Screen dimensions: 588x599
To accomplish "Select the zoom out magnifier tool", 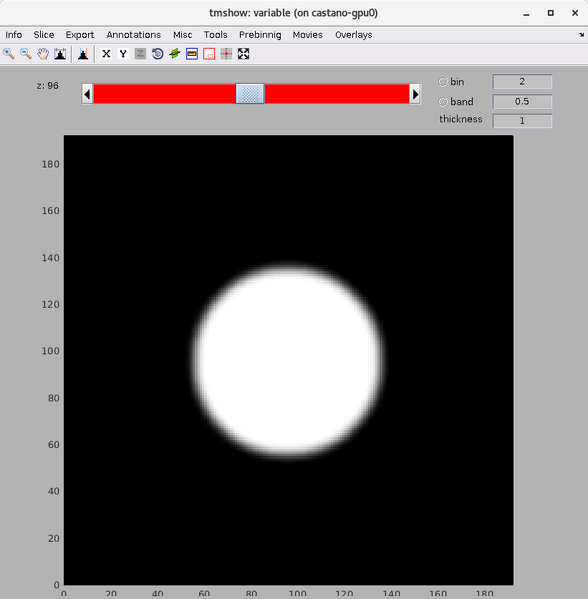I will click(26, 54).
